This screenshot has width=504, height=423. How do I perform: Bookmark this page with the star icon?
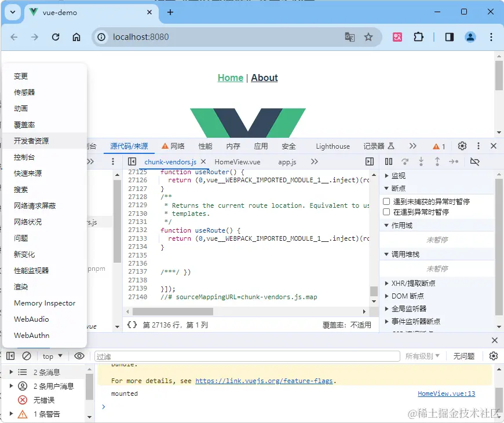point(368,37)
